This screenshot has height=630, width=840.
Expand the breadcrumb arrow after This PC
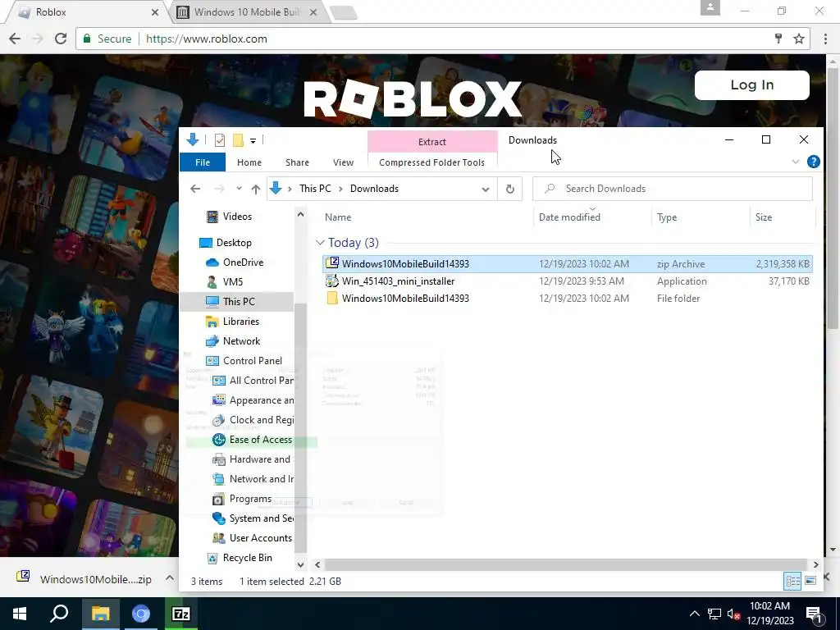[x=340, y=189]
